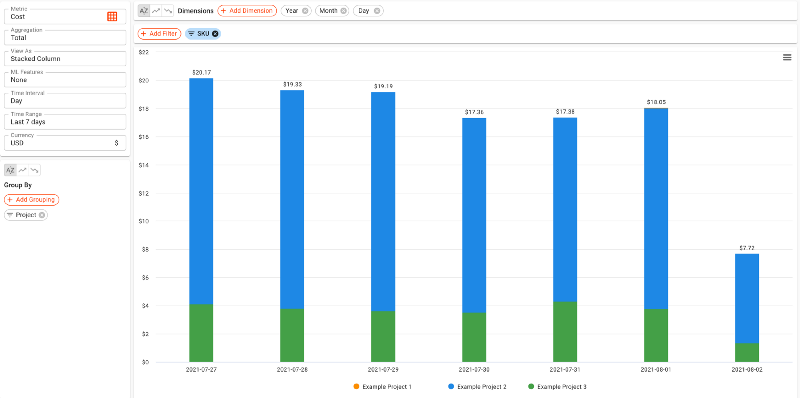This screenshot has width=800, height=398.
Task: Click the Add Dimension button
Action: [x=247, y=11]
